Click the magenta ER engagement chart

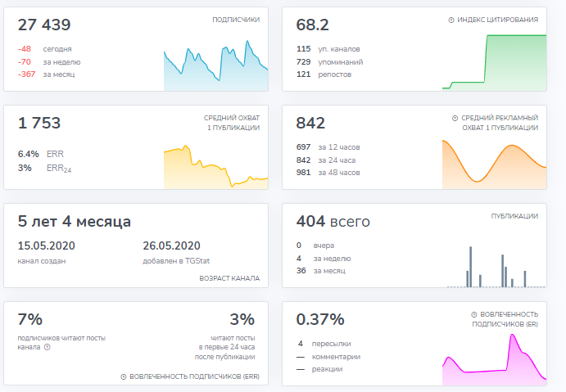point(495,360)
